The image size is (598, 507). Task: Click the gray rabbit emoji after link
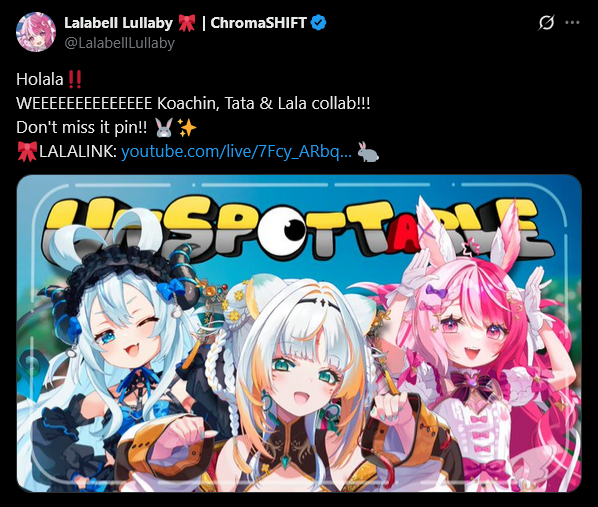(368, 151)
